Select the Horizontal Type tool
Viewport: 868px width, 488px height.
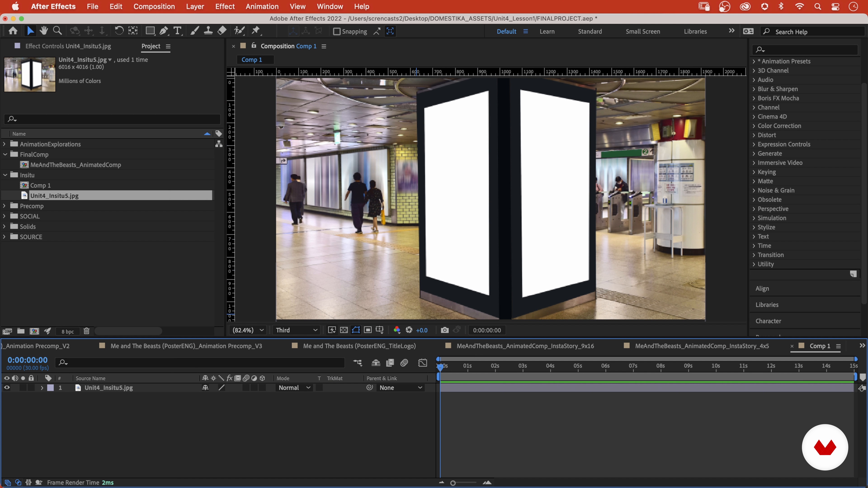(x=178, y=31)
